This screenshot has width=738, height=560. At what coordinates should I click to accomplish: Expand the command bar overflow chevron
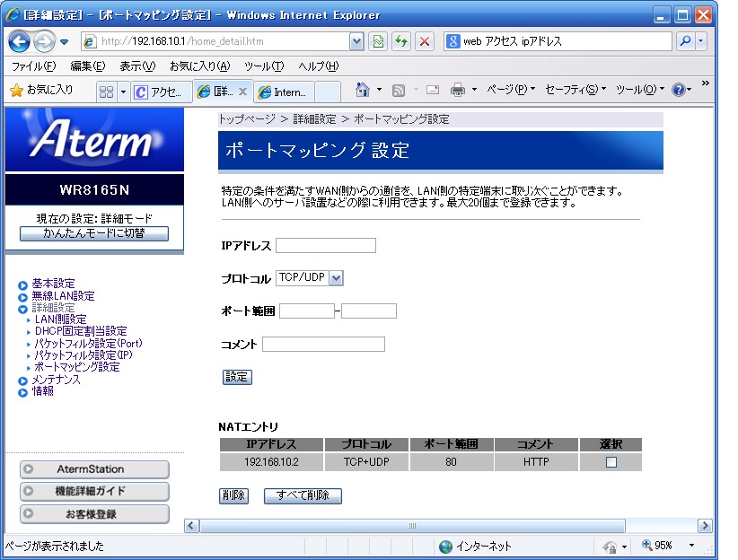point(705,83)
